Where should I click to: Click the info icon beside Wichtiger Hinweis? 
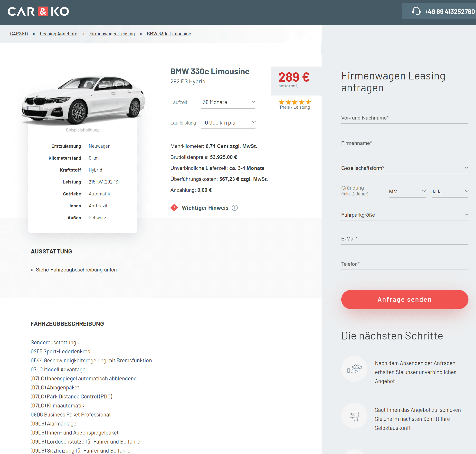[x=235, y=208]
